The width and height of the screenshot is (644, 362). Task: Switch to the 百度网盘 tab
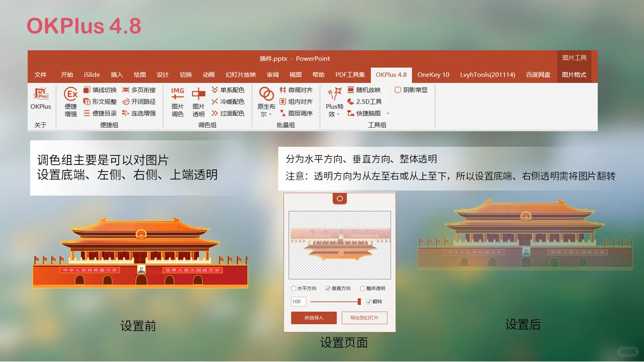pos(538,75)
